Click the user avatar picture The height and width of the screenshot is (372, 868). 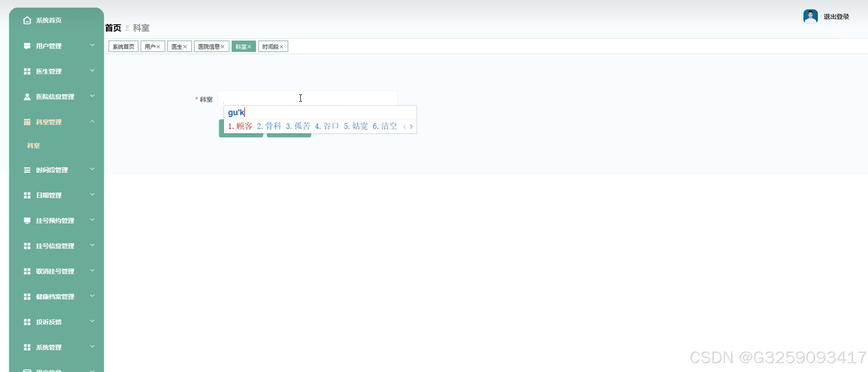[810, 16]
